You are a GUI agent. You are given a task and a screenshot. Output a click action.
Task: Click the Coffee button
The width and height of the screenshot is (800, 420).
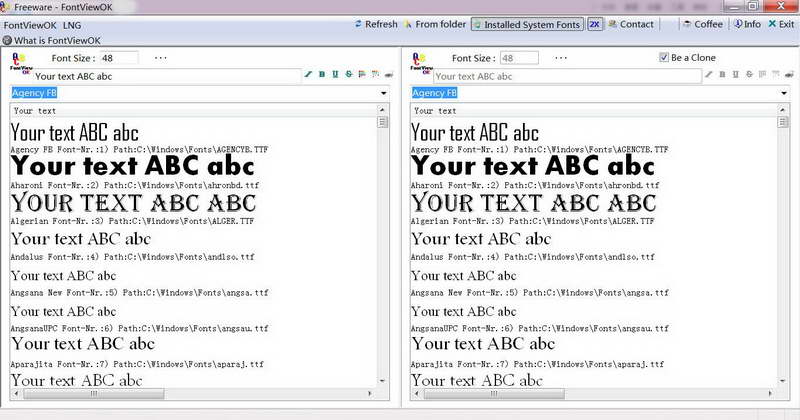pyautogui.click(x=703, y=24)
